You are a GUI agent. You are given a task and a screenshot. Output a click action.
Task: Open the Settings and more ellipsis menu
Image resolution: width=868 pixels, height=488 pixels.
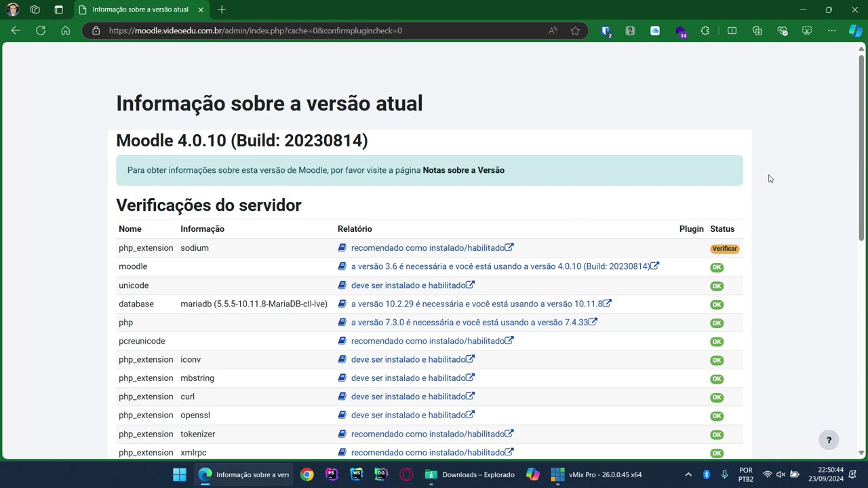pyautogui.click(x=831, y=30)
